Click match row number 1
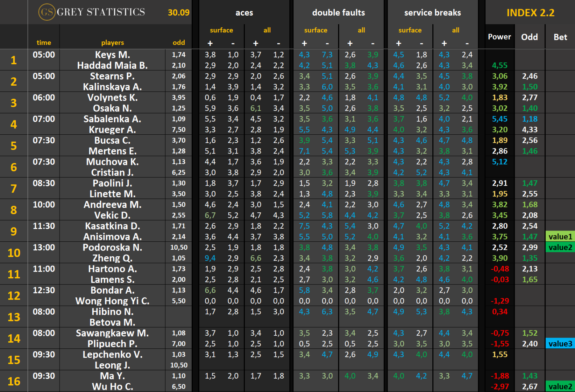The width and height of the screenshot is (575, 392). 13,60
